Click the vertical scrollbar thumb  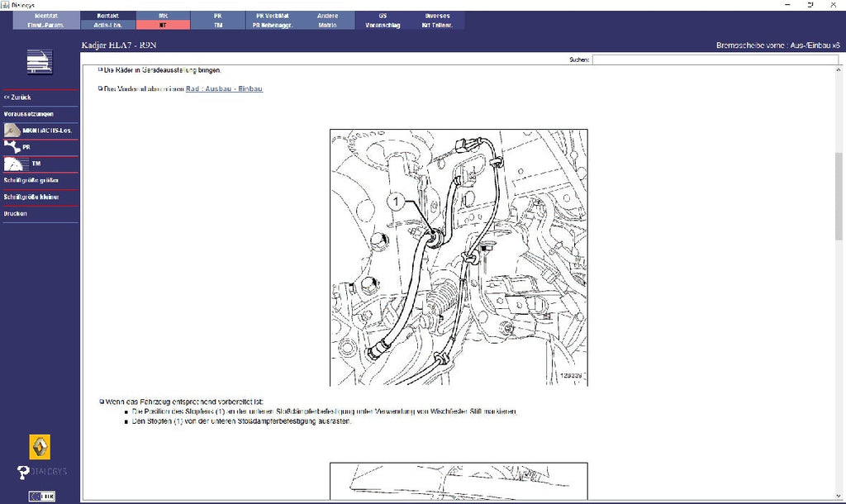[839, 199]
